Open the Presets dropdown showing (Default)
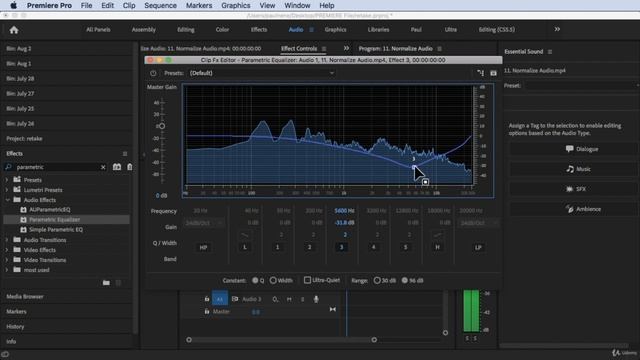Viewport: 640px width, 360px height. 261,73
